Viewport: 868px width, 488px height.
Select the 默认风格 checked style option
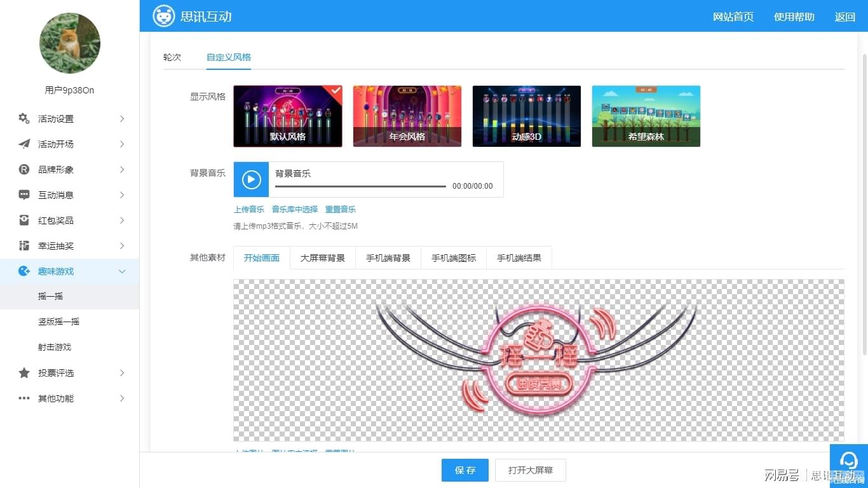coord(287,116)
